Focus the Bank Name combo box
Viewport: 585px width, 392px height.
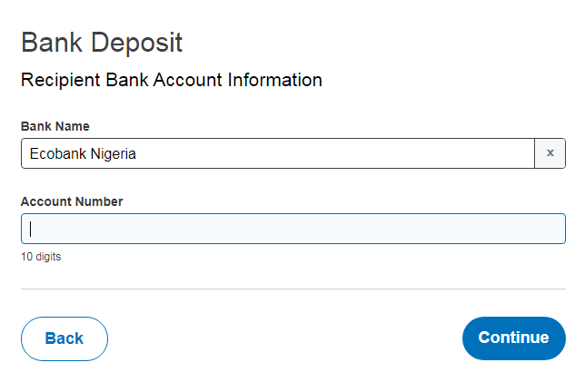pos(278,153)
